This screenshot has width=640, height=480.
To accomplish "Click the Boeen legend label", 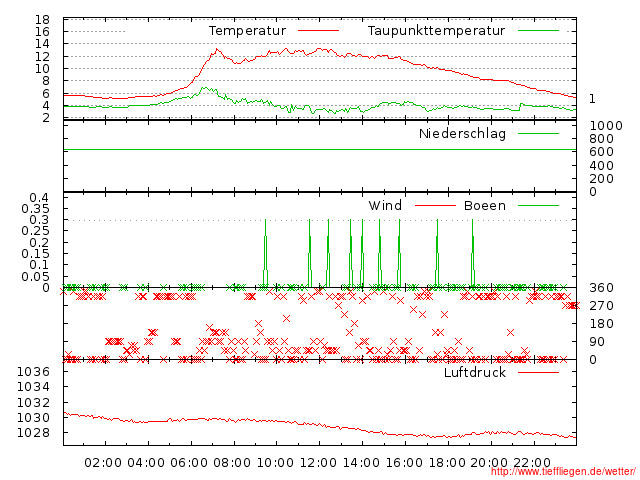I will [x=485, y=205].
